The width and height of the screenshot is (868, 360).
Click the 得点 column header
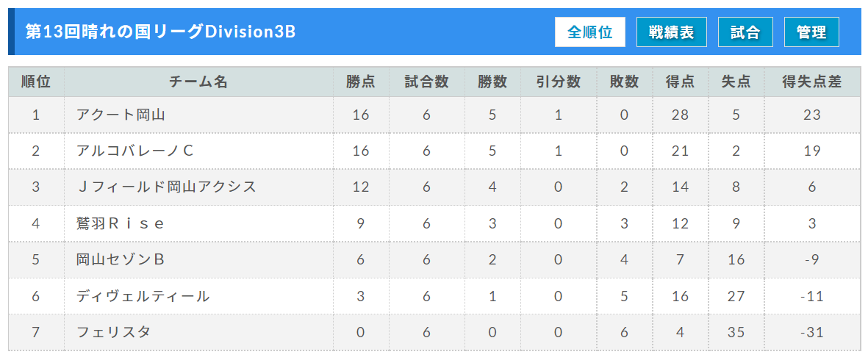coord(681,82)
